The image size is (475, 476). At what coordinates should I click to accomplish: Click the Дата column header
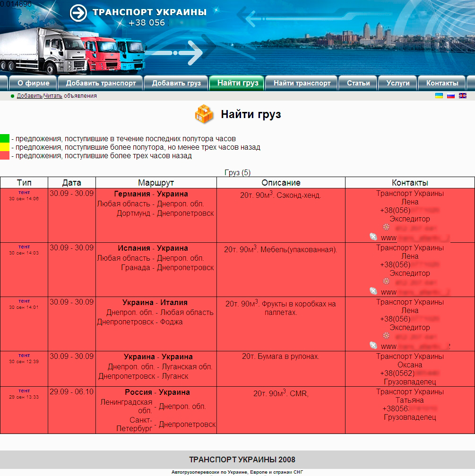pyautogui.click(x=72, y=183)
